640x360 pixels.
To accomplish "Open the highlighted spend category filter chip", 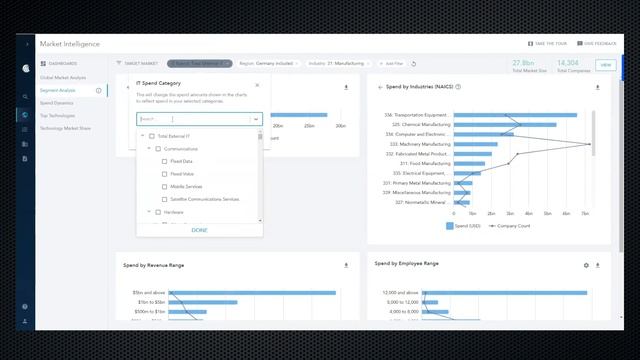I will pyautogui.click(x=200, y=64).
